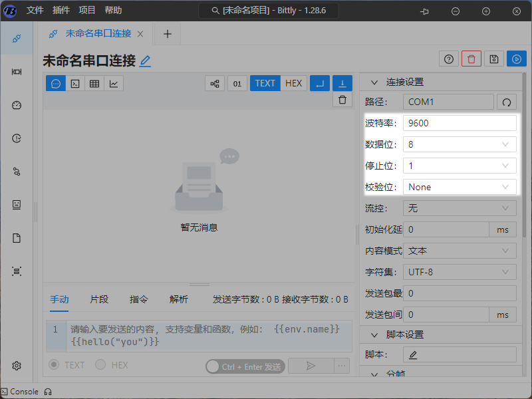Viewport: 532px width, 399px height.
Task: Select the HEX send format radio button
Action: pos(100,365)
